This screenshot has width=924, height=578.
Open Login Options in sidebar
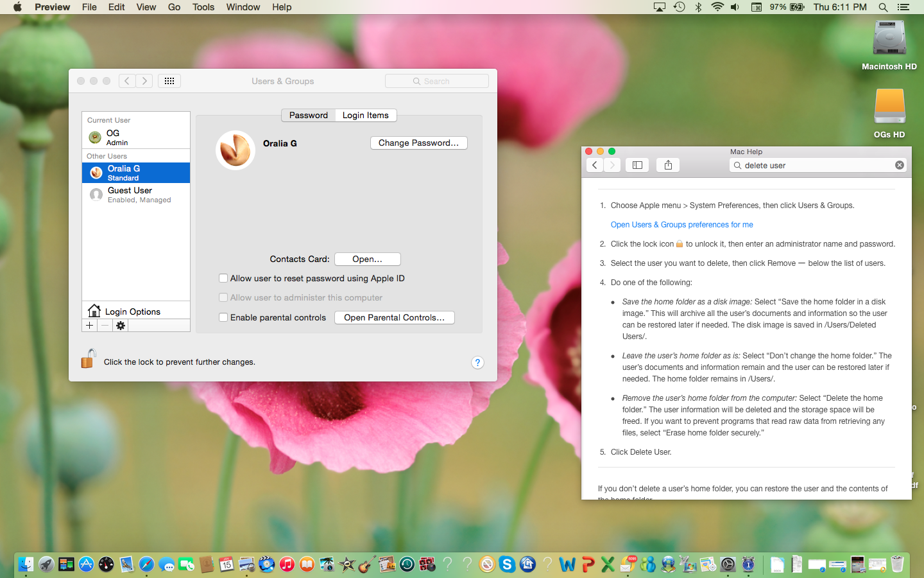click(136, 311)
